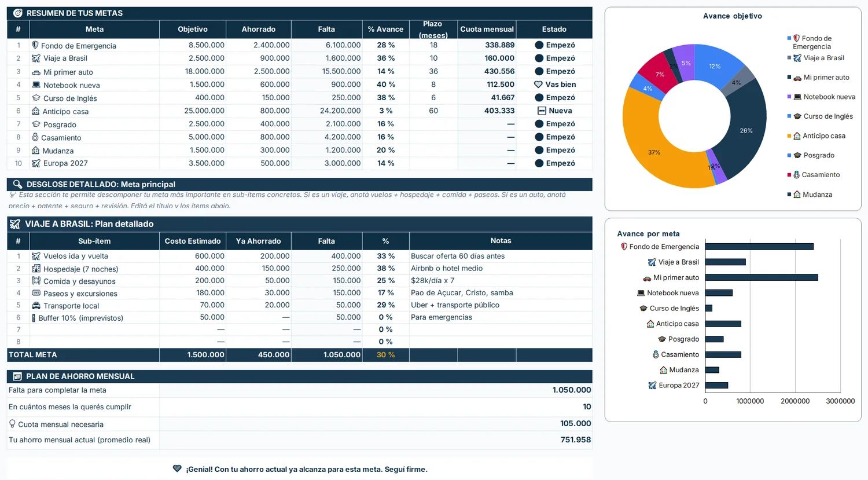868x480 pixels.
Task: Click the Cuota mensual column header
Action: coord(487,29)
